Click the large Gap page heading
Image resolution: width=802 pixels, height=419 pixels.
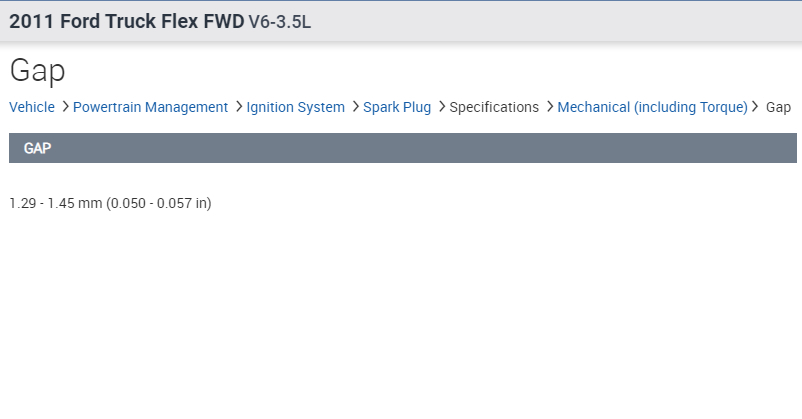pos(37,70)
